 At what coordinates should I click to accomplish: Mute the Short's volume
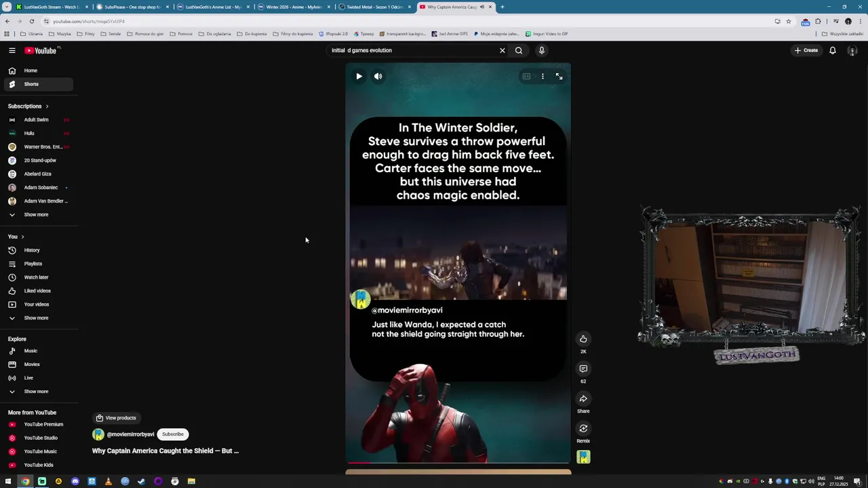pyautogui.click(x=378, y=77)
